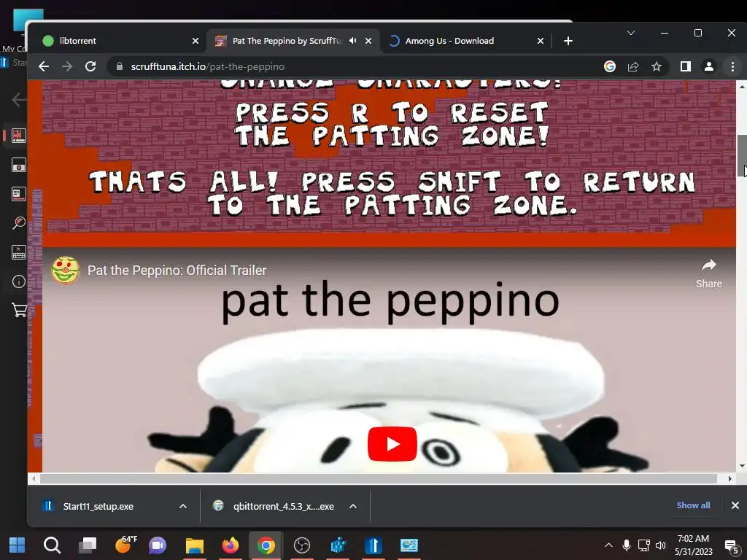
Task: Click the back arrow in the background window sidebar
Action: tap(18, 99)
